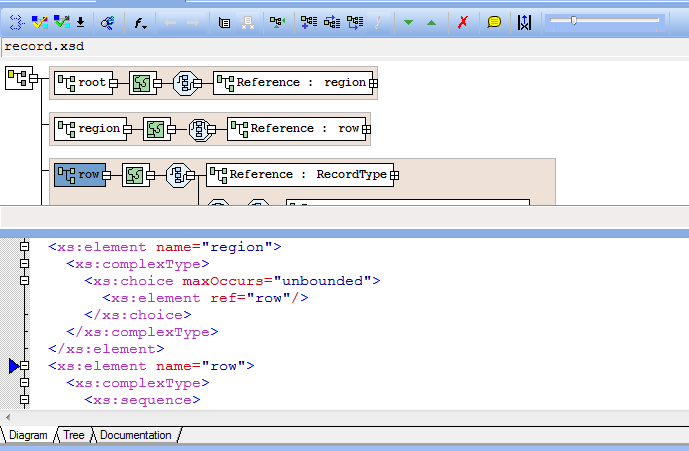Click the indent XML tags toolbar icon
Screen dimensions: 689x451
pos(16,22)
